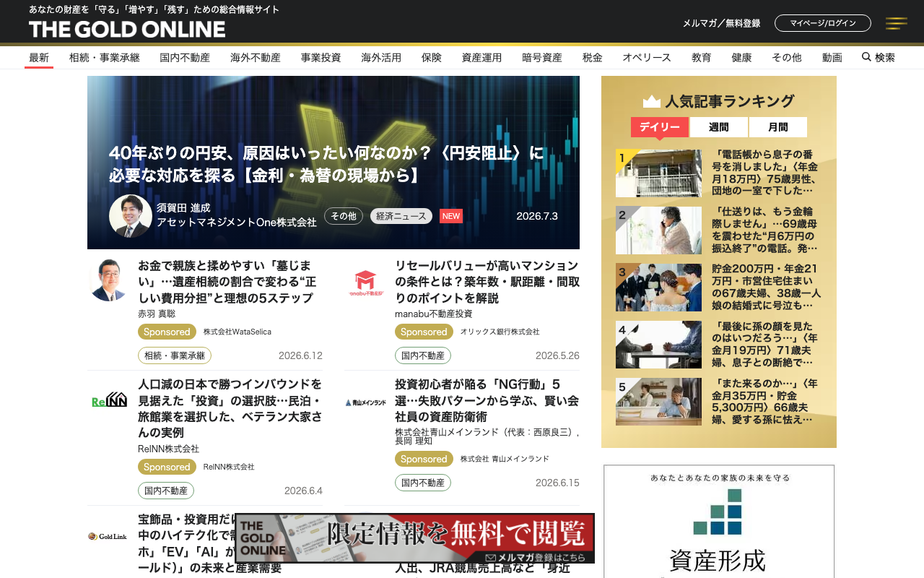Viewport: 924px width, 578px height.
Task: Open 教育 navigation item
Action: point(702,58)
